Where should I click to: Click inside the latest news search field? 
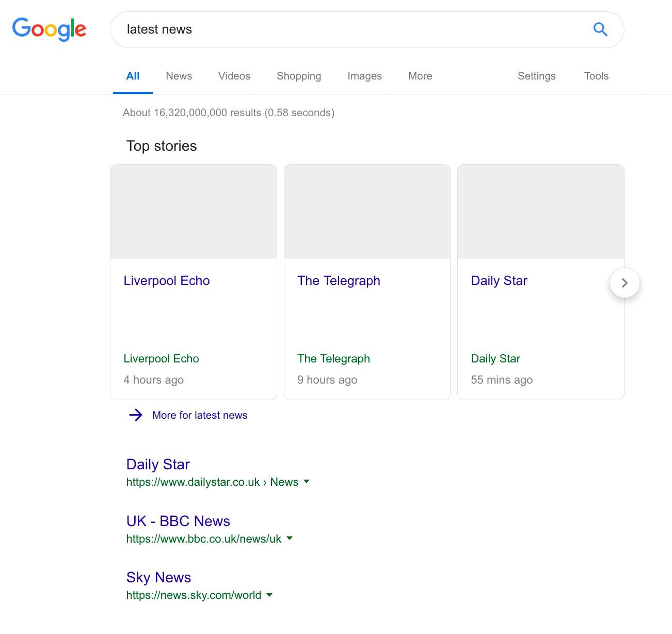pos(351,29)
